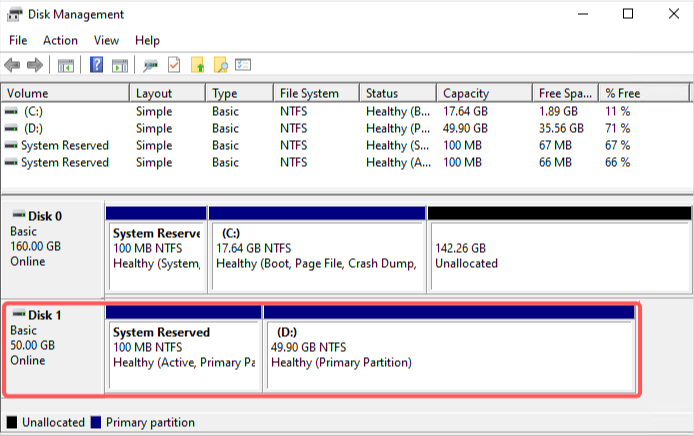
Task: Click the checklist settings toolbar icon
Action: coord(243,65)
